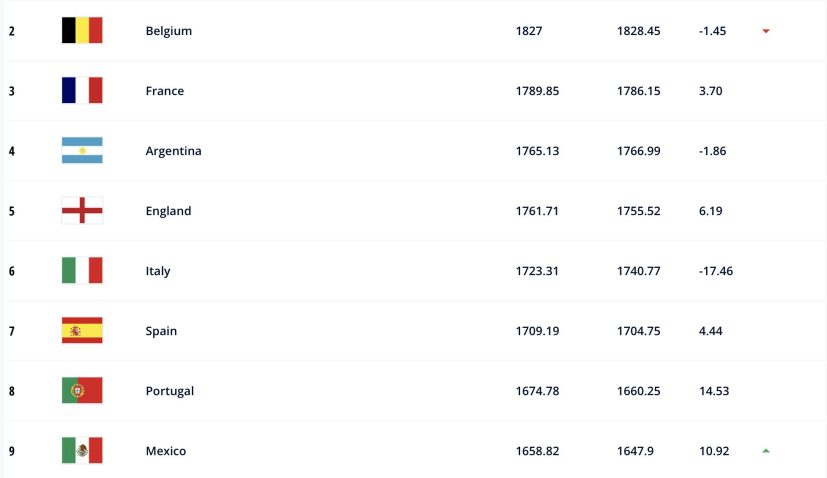Click the Mexico flag icon

82,451
